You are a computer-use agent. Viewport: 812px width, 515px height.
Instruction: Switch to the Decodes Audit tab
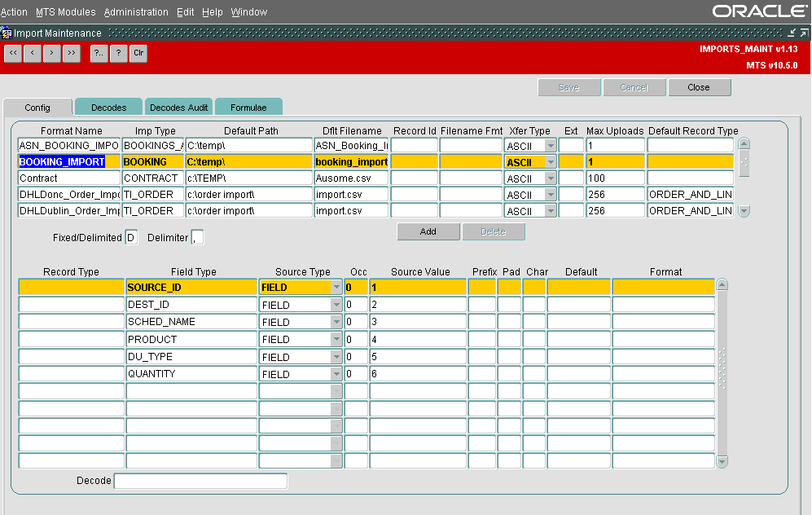point(178,108)
